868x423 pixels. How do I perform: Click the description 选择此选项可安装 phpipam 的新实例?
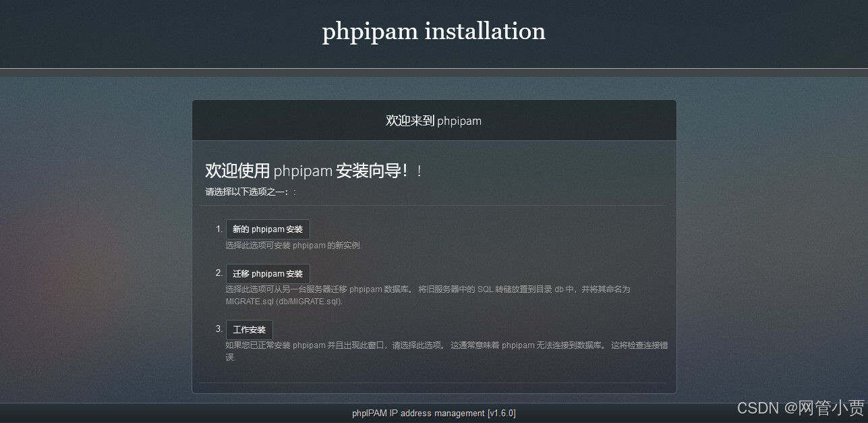[294, 246]
